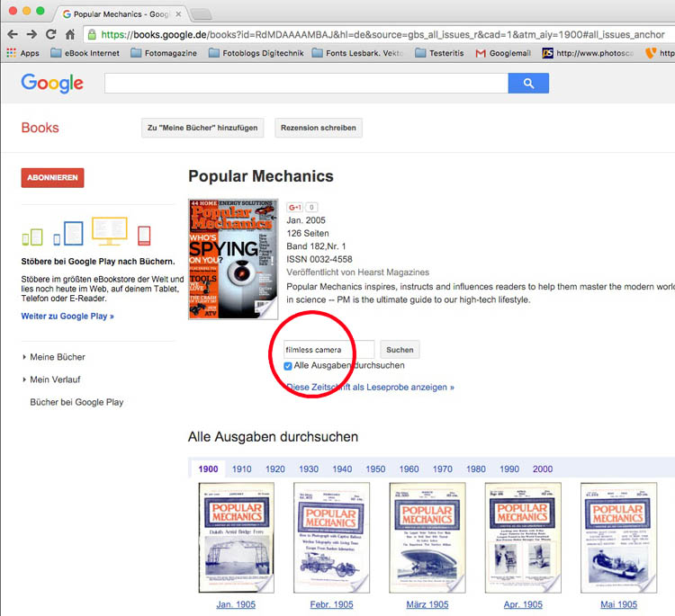
Task: Open the Apr. 1905 issue link
Action: (523, 604)
